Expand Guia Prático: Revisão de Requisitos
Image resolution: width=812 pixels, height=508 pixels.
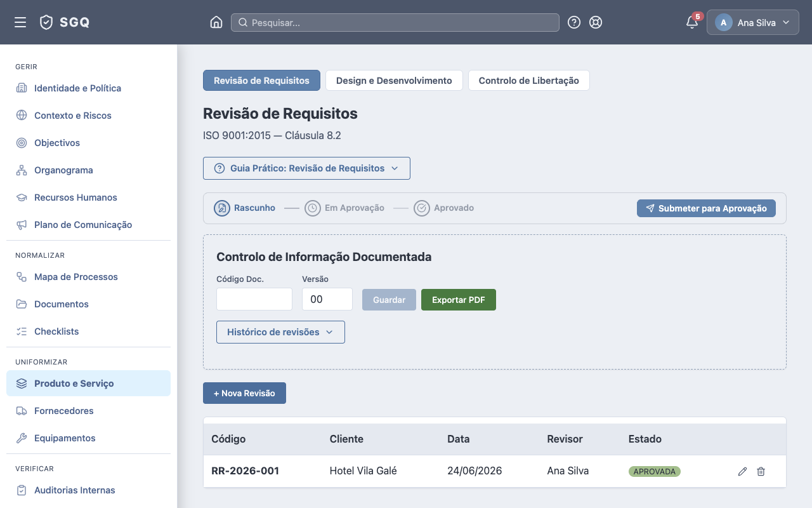click(306, 168)
